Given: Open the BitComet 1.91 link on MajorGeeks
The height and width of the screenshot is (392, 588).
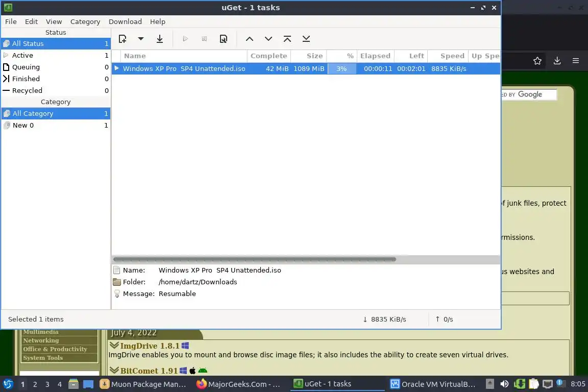Looking at the screenshot, I should 149,371.
